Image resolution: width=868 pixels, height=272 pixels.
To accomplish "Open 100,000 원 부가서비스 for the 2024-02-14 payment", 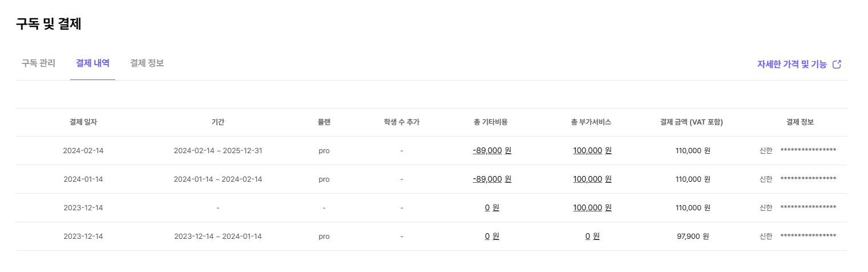I will (x=592, y=151).
